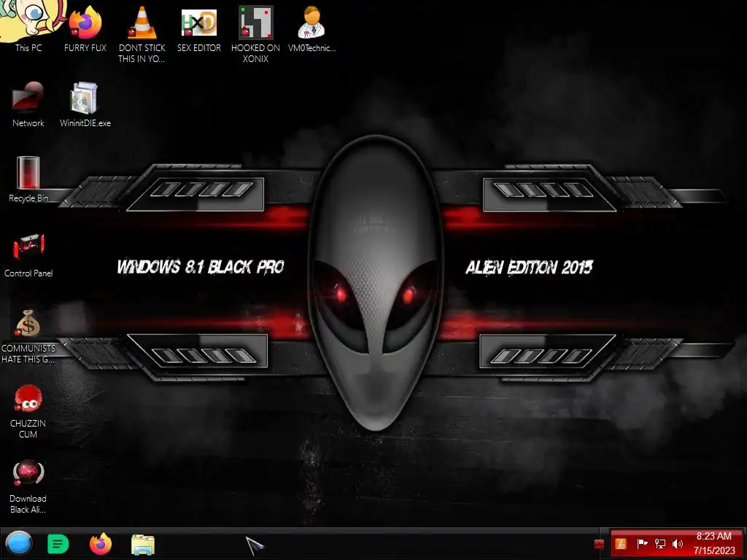
Task: Launch Firefox from the taskbar
Action: click(x=101, y=544)
